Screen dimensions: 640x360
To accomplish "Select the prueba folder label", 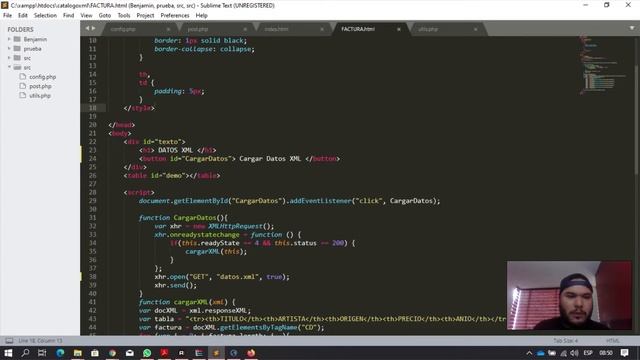I will click(x=32, y=49).
